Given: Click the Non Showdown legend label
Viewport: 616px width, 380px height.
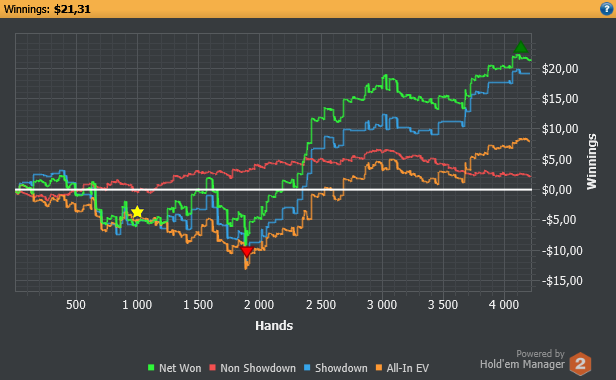Looking at the screenshot, I should (258, 368).
